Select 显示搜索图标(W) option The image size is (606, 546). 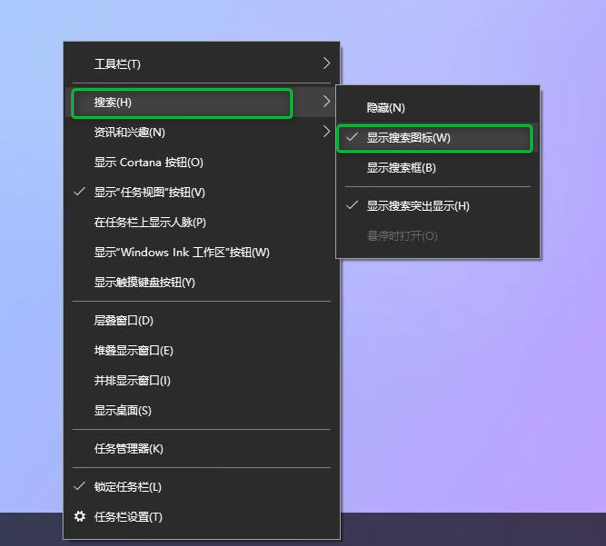pyautogui.click(x=437, y=138)
